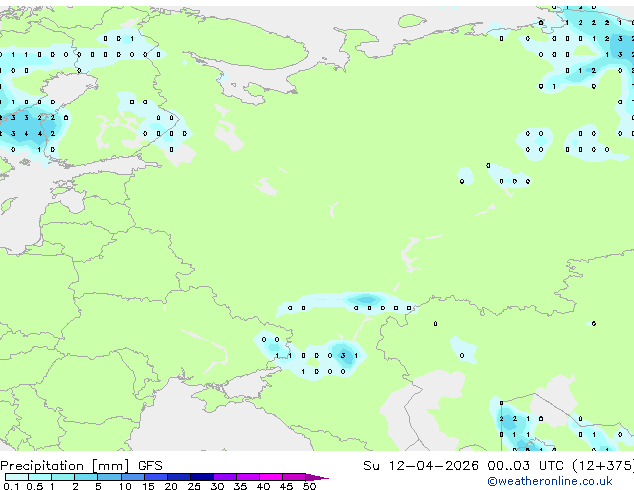Screen dimensions: 634x490
Task: Click the date text "Su 12-04-2026"
Action: point(421,466)
